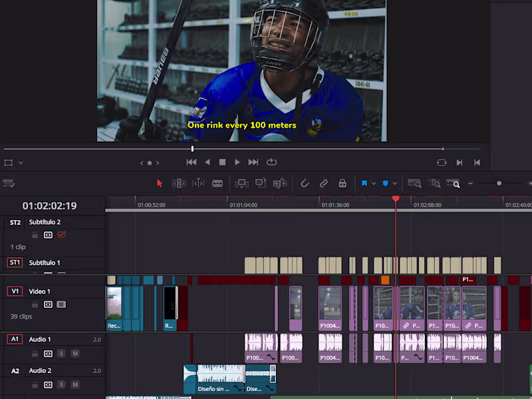The image size is (532, 399).
Task: Open the Timeline View Options menu
Action: (9, 184)
